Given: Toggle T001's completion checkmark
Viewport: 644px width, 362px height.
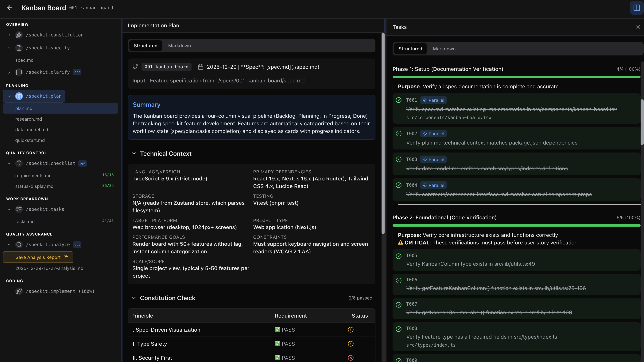Looking at the screenshot, I should click(398, 100).
